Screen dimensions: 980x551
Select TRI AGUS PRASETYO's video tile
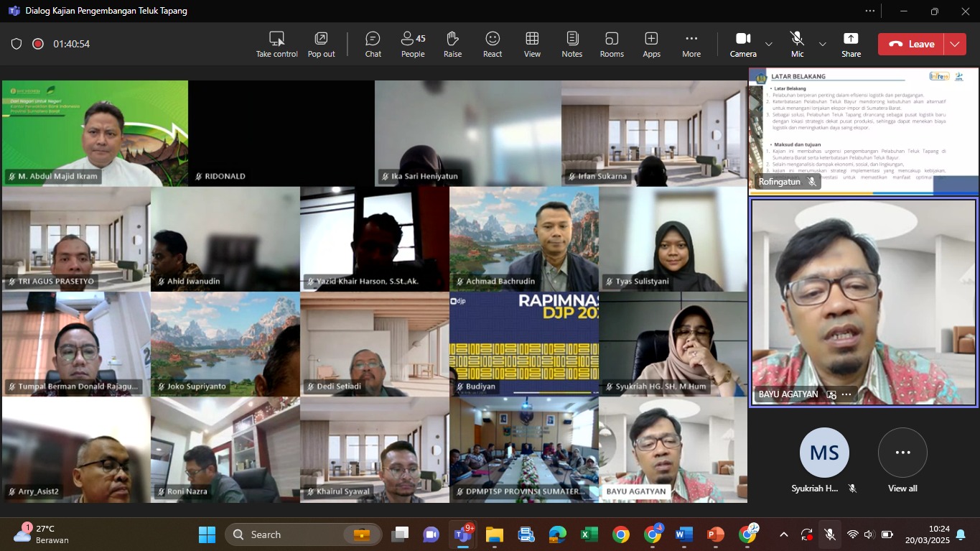pos(76,239)
